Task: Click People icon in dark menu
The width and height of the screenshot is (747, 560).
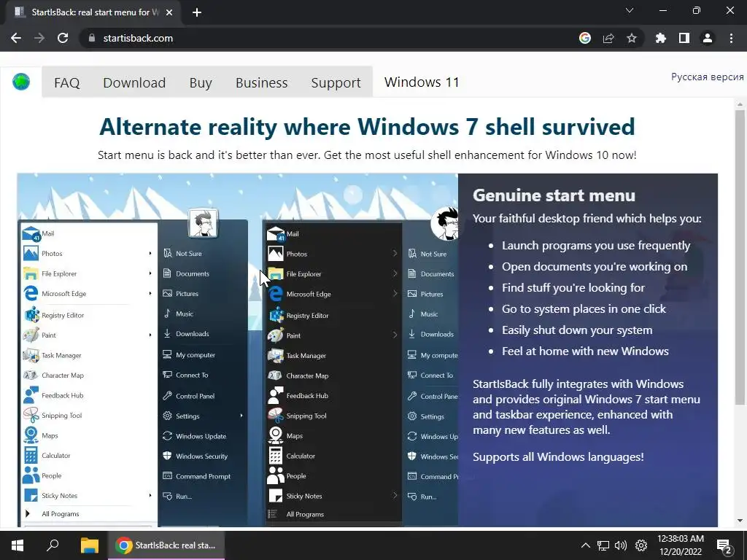Action: [x=275, y=475]
